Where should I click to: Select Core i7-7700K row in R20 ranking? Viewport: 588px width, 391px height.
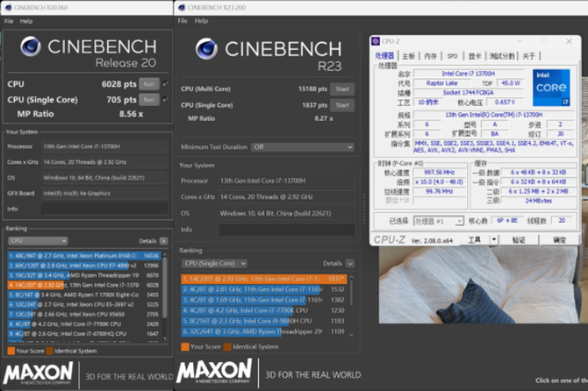click(84, 324)
